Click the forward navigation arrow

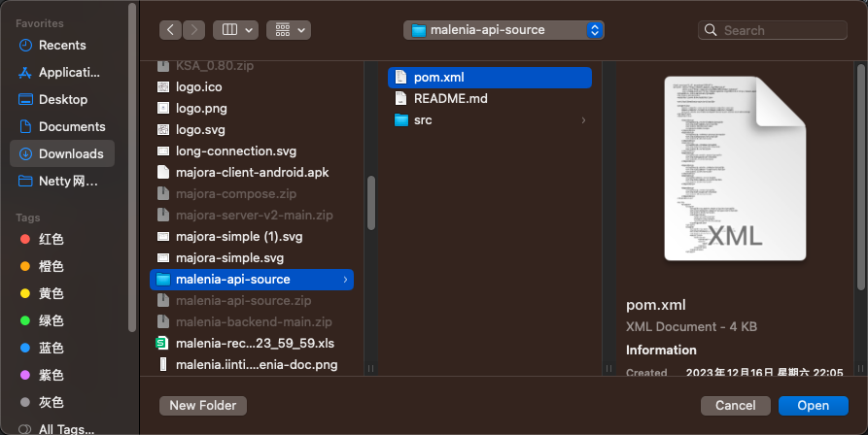point(194,30)
